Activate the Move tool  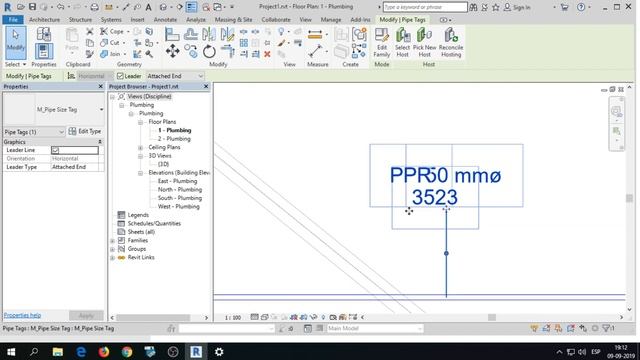click(x=172, y=51)
